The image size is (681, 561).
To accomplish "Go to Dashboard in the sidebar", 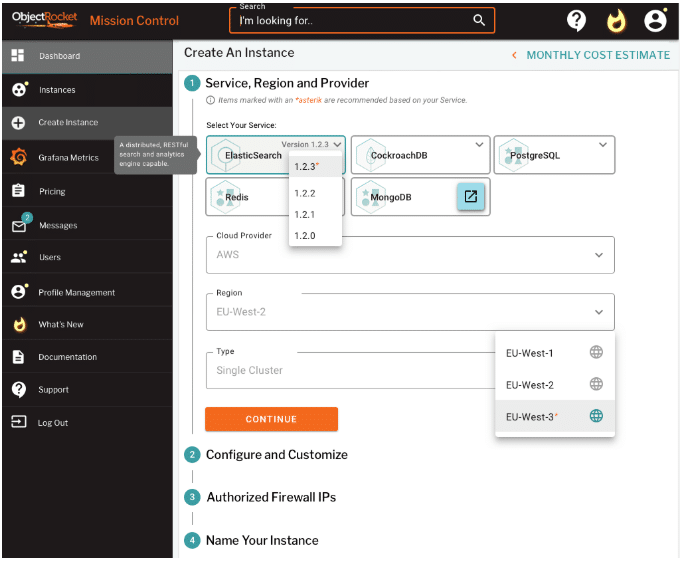I will [87, 56].
